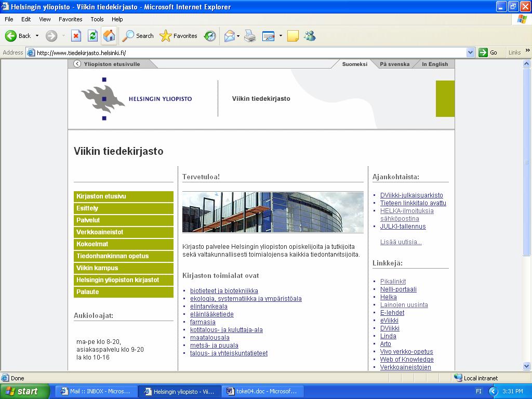Viewport: 532px width, 399px height.
Task: Click the Edit page icon
Action: click(269, 36)
